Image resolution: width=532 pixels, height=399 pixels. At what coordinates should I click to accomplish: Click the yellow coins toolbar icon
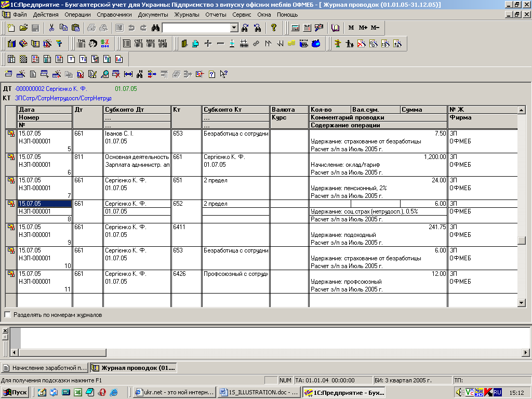(x=291, y=44)
